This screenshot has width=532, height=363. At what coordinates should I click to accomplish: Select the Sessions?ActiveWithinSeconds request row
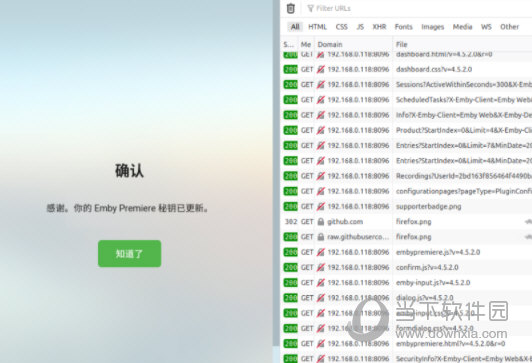[406, 84]
